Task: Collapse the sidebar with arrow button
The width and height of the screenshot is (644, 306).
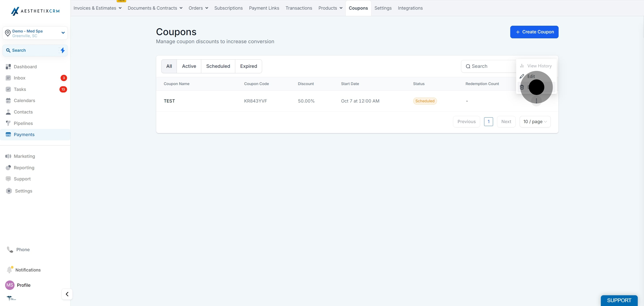Action: [x=67, y=294]
